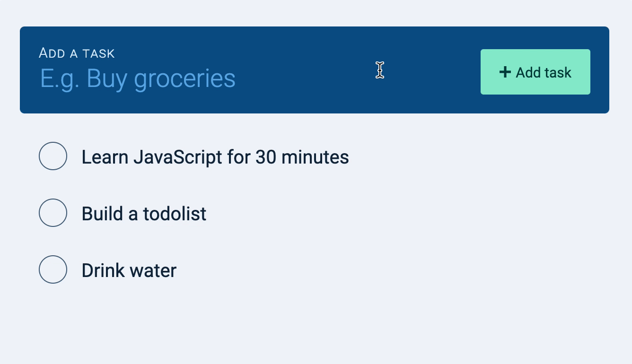This screenshot has height=364, width=632.
Task: Click the 'Learn JavaScript for 30 minutes' label
Action: pyautogui.click(x=215, y=157)
